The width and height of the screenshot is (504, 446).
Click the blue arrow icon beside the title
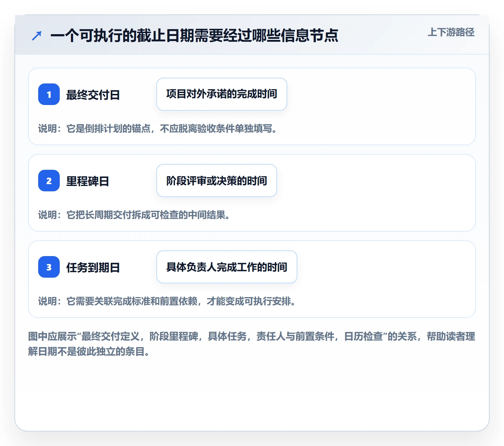(x=37, y=36)
